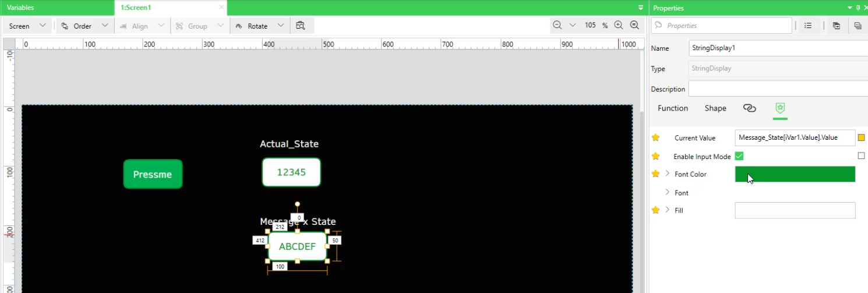Open the Variables tab
Image resolution: width=868 pixels, height=293 pixels.
[20, 8]
